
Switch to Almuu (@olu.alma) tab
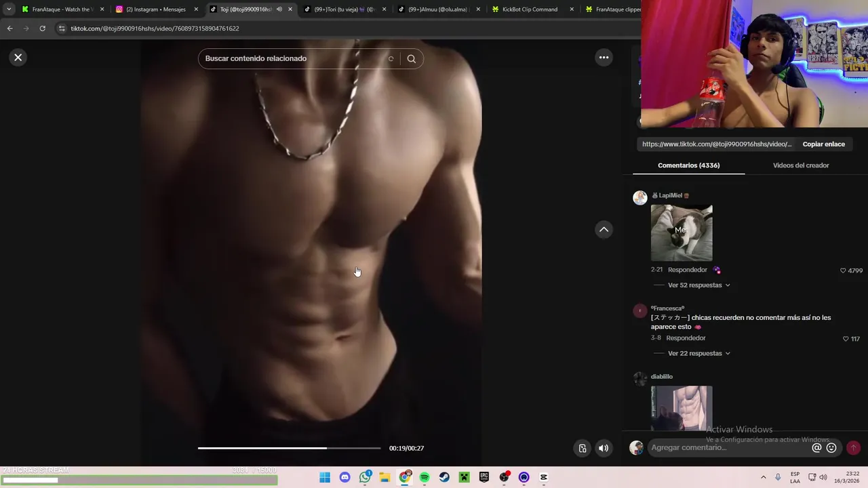coord(439,9)
